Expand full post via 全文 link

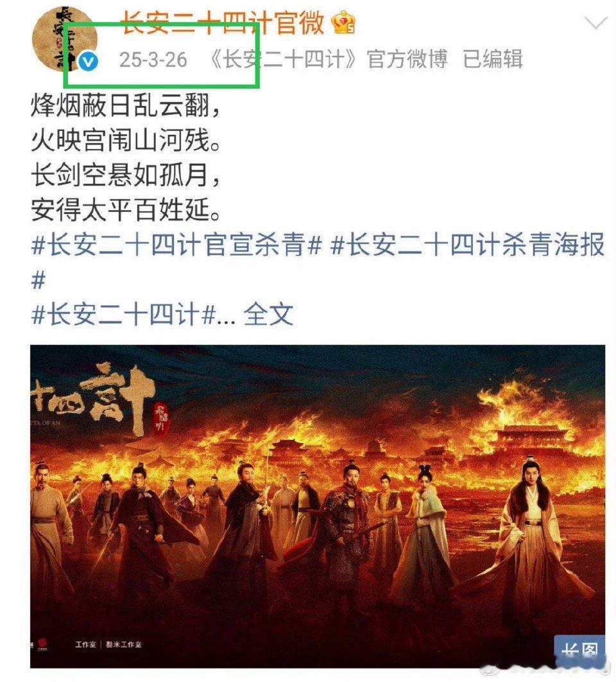[268, 315]
